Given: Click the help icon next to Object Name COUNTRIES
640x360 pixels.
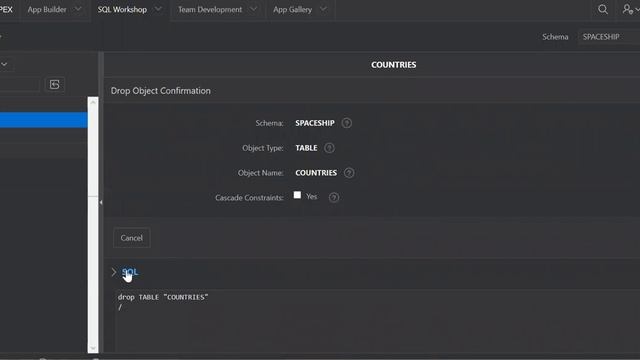Looking at the screenshot, I should (x=349, y=173).
